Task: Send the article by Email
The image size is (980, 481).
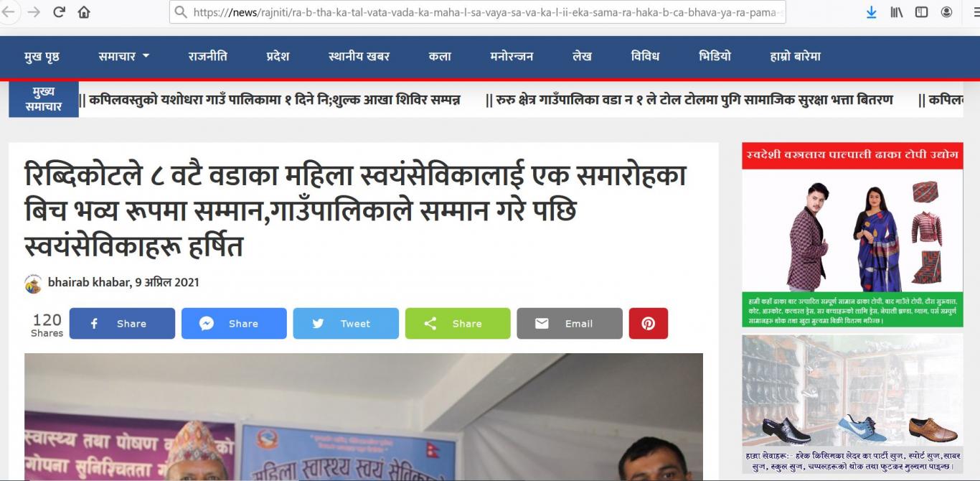Action: [x=570, y=324]
